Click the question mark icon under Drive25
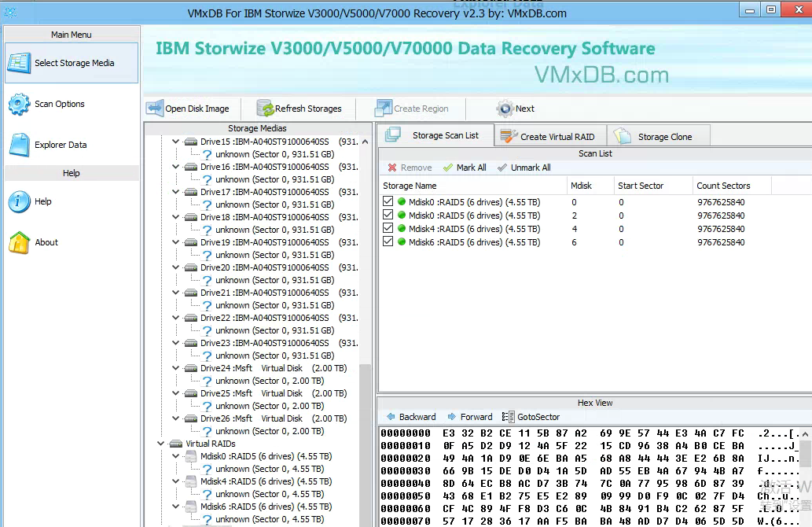The image size is (812, 527). (208, 406)
